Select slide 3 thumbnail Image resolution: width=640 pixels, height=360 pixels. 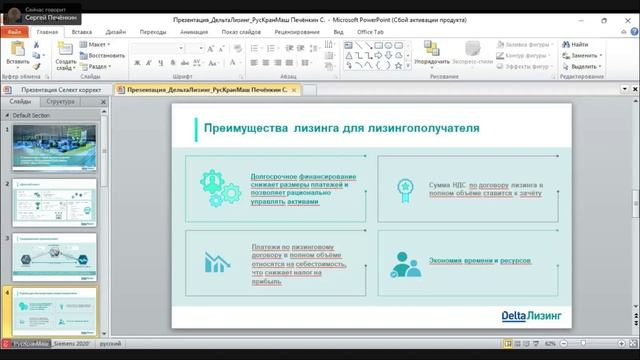click(x=54, y=257)
